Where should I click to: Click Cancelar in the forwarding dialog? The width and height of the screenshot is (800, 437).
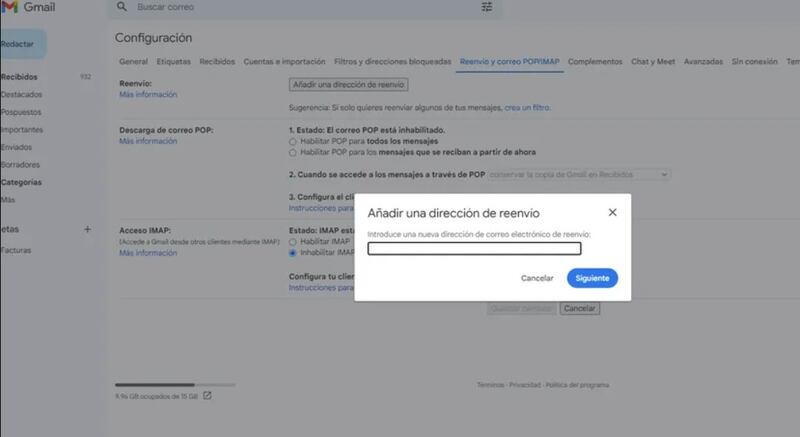tap(537, 278)
